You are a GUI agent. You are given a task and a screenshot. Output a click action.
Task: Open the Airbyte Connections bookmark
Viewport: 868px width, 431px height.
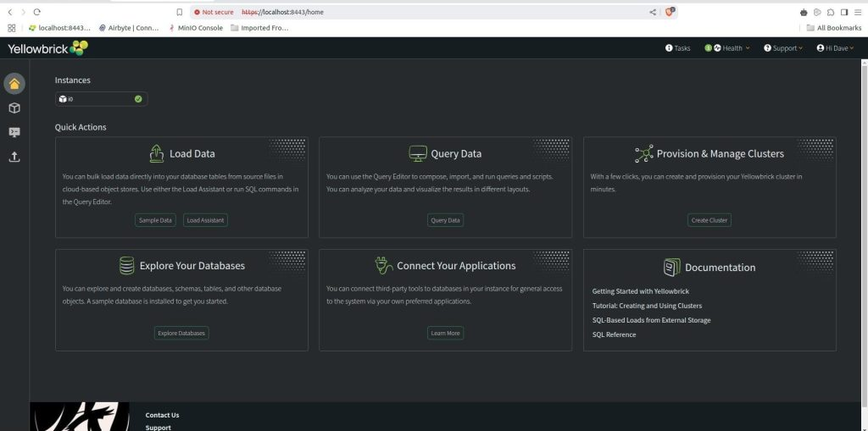(129, 28)
